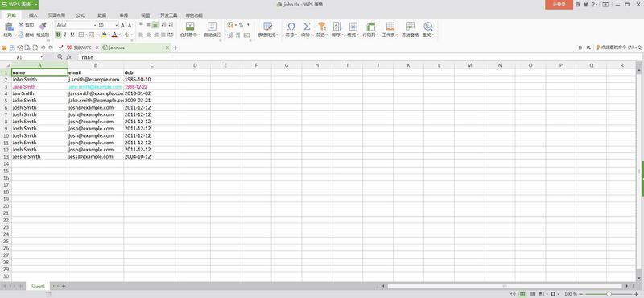Click the horizontal scrollbar track
The height and width of the screenshot is (298, 644).
coord(505,286)
